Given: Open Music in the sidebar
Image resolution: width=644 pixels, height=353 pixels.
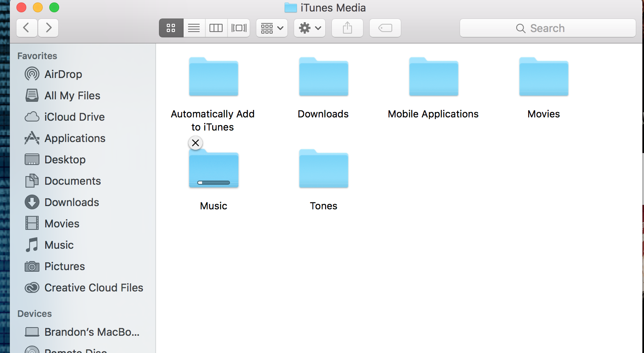Looking at the screenshot, I should click(x=82, y=245).
